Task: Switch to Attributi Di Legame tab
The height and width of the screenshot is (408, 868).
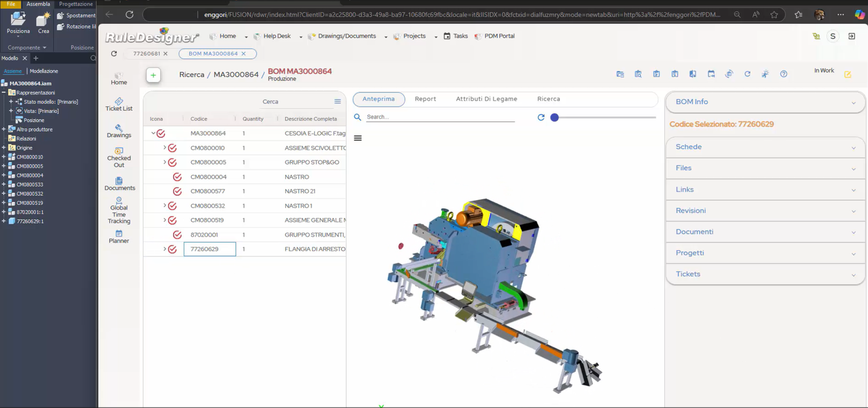Action: tap(486, 99)
